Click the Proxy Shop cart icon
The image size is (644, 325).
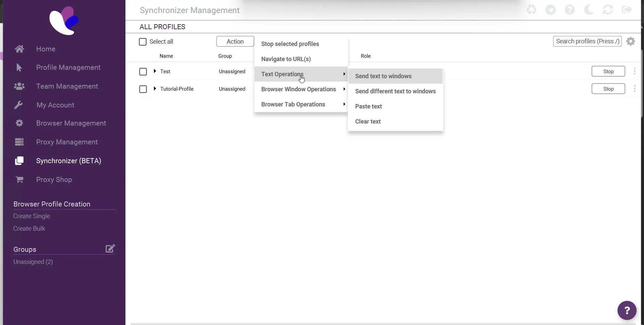coord(19,180)
